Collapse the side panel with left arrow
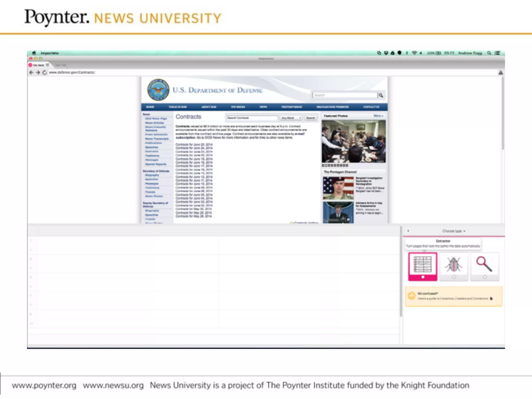 click(x=408, y=231)
